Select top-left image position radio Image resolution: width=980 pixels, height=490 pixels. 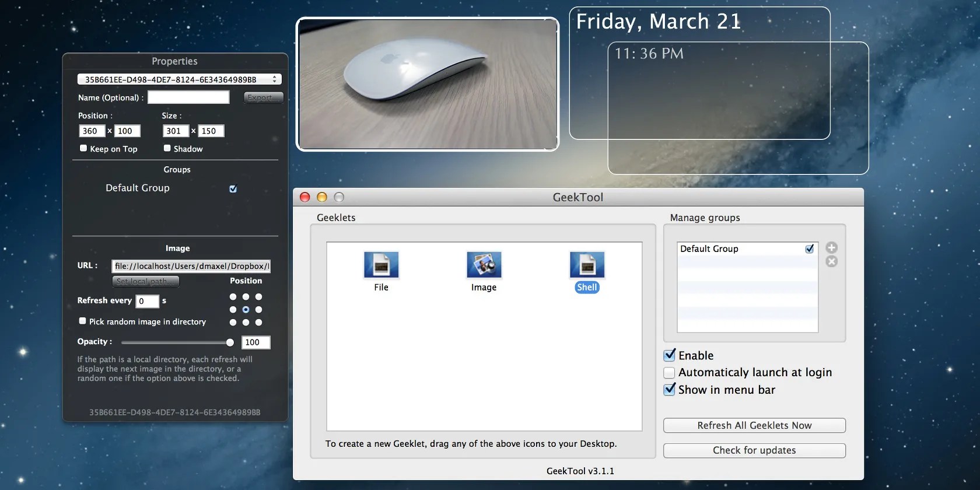coord(233,297)
